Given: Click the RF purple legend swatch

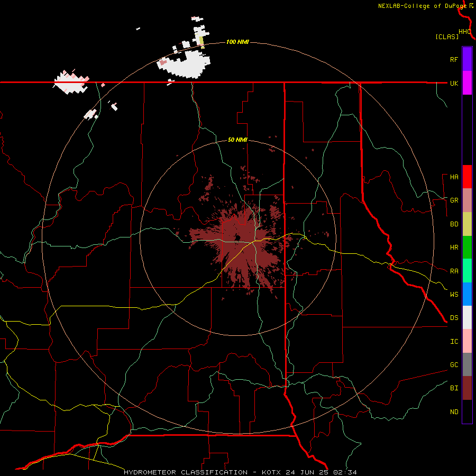Looking at the screenshot, I should (467, 59).
